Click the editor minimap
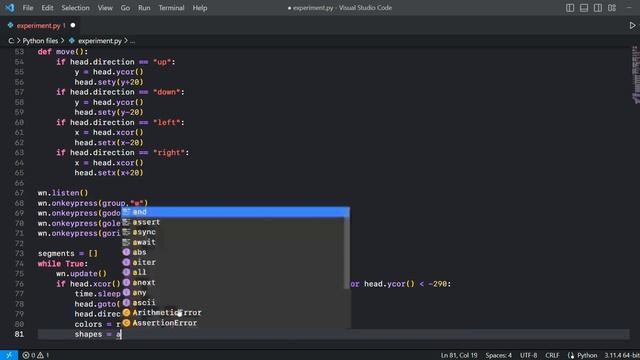This screenshot has height=360, width=640. pyautogui.click(x=636, y=74)
